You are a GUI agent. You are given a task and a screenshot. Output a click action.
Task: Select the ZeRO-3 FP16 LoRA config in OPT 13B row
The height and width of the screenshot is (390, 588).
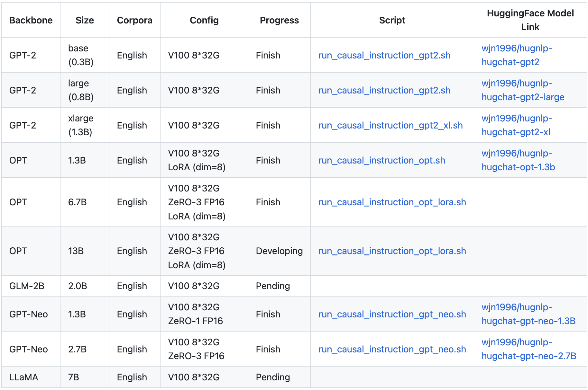[204, 251]
